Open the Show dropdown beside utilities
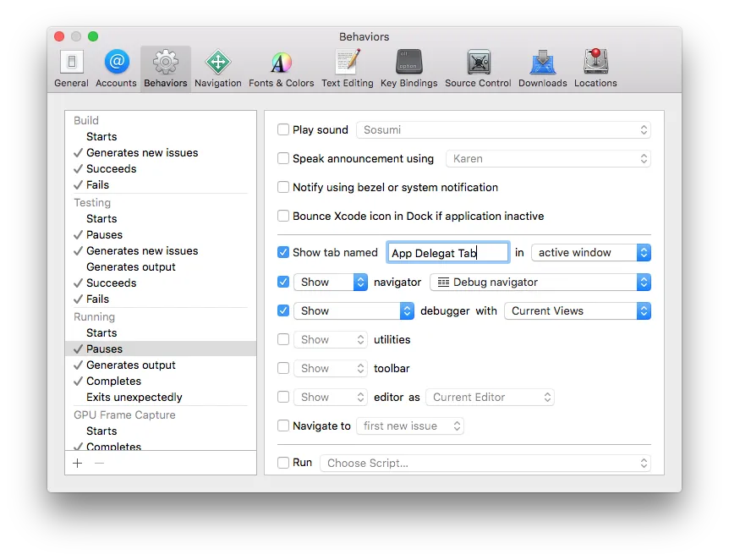This screenshot has height=560, width=729. tap(331, 339)
